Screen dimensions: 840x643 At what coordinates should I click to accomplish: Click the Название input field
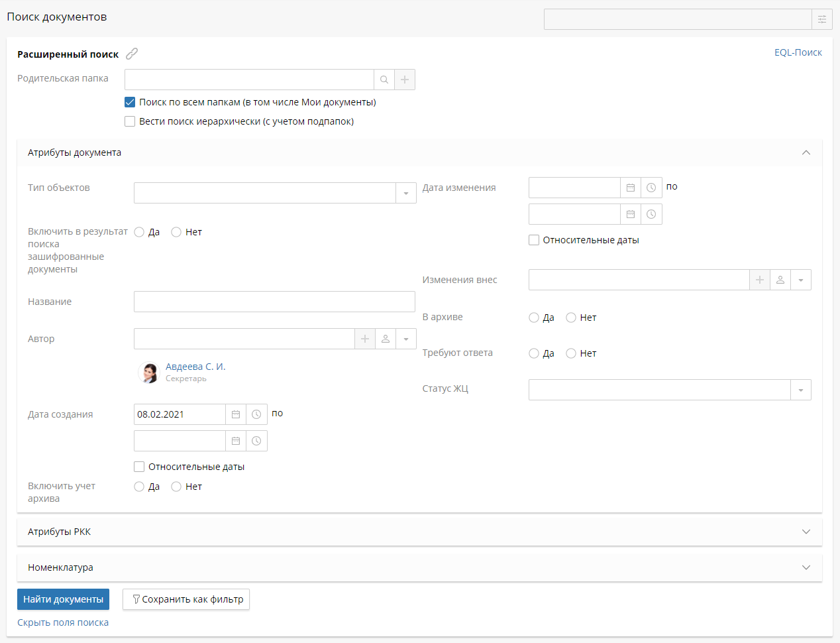[274, 302]
